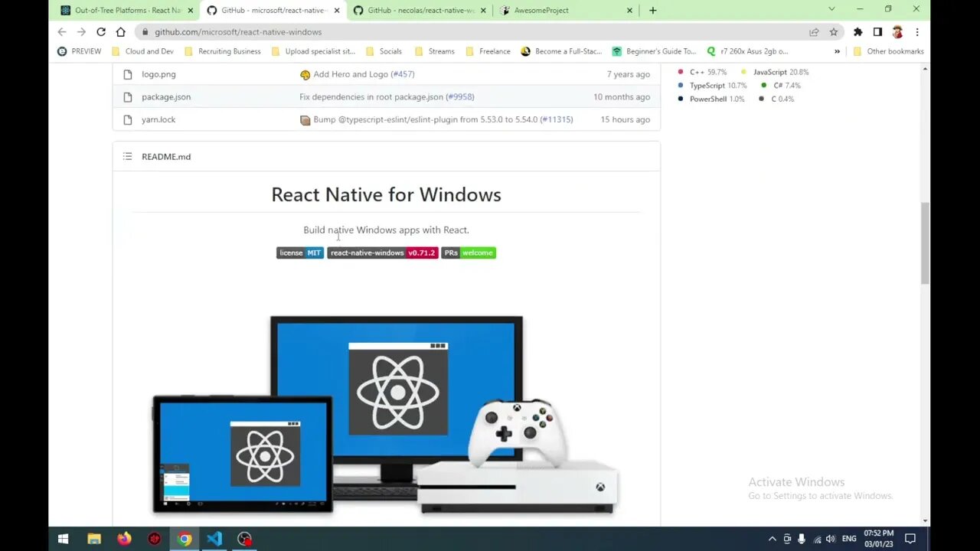
Task: Open the logo.png file
Action: (158, 74)
